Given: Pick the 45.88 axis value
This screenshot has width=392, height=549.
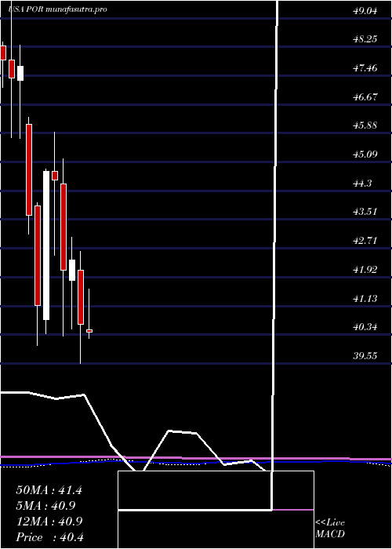Looking at the screenshot, I should [x=365, y=125].
